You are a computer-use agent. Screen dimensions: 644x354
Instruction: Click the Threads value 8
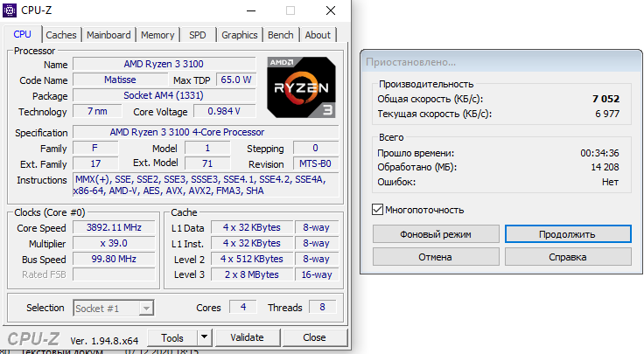(x=322, y=308)
